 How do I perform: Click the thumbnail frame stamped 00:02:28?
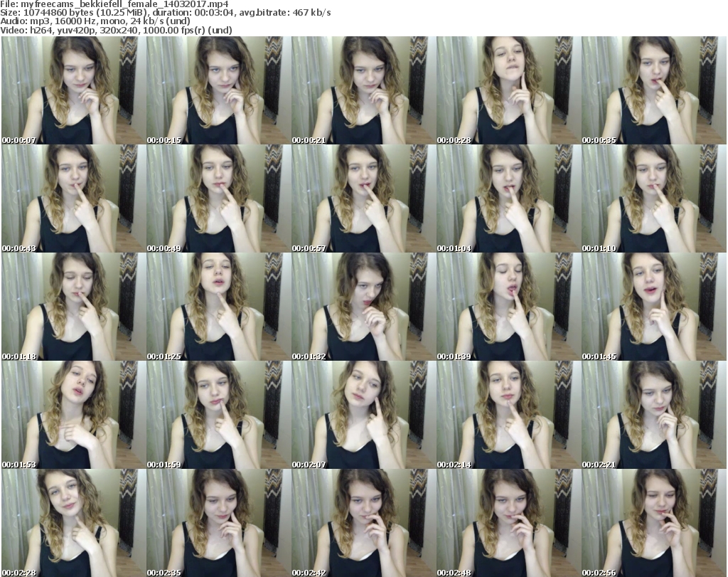pyautogui.click(x=73, y=523)
